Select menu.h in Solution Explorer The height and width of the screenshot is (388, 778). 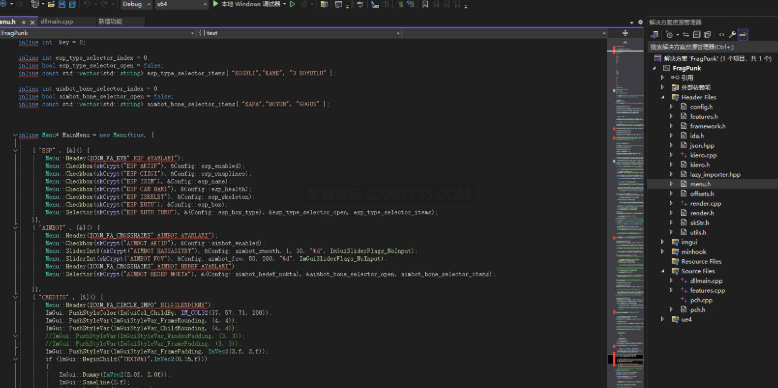point(700,184)
